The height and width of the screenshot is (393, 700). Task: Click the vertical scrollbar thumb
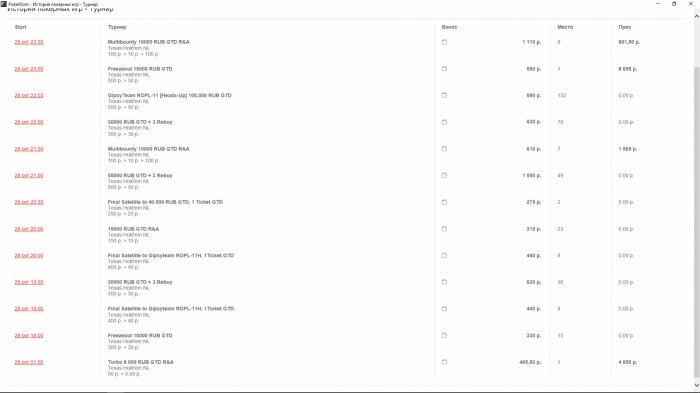point(696,222)
